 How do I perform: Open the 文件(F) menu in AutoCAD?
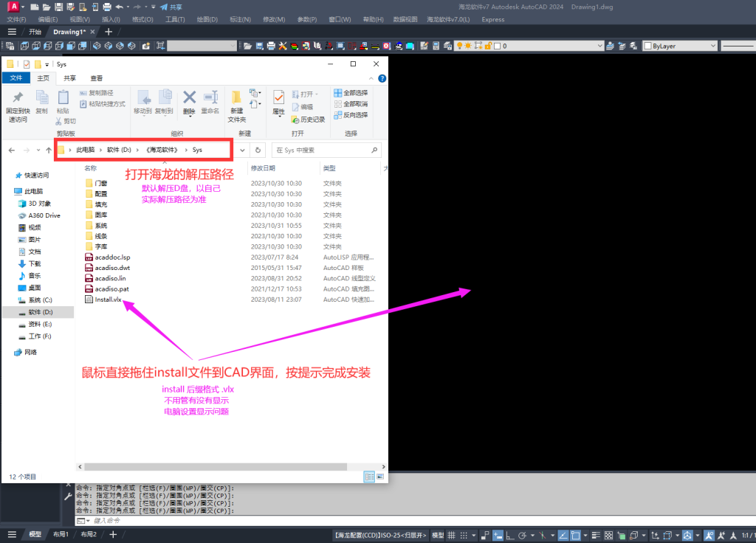click(16, 20)
